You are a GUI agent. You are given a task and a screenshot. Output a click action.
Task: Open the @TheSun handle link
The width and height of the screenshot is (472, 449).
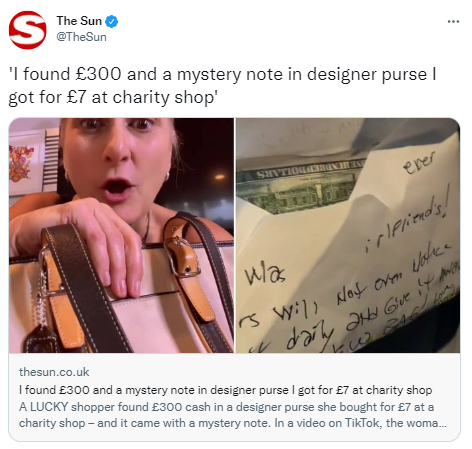click(x=81, y=37)
